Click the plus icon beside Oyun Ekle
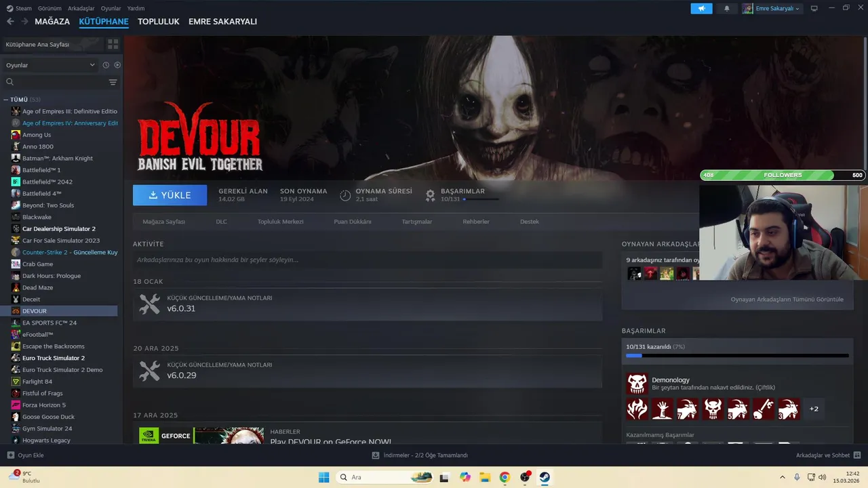 10,455
